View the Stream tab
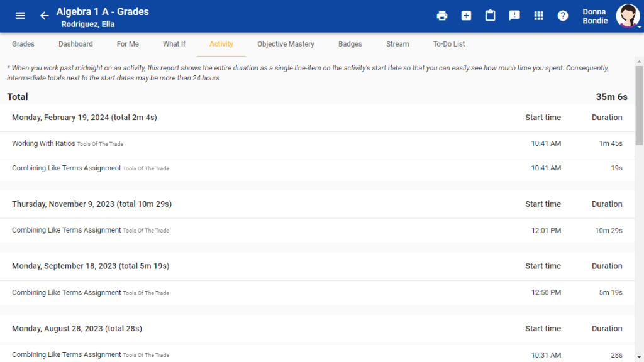Image resolution: width=644 pixels, height=362 pixels. coord(397,44)
